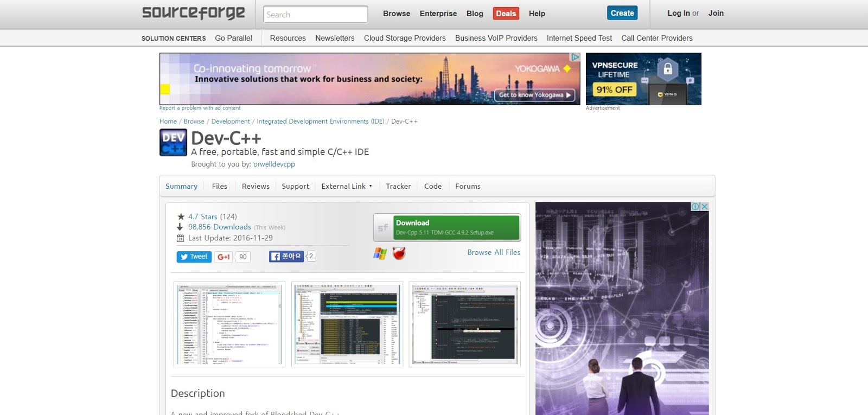This screenshot has width=868, height=415.
Task: Click the VPNSecure lifetime advertisement
Action: pos(643,79)
